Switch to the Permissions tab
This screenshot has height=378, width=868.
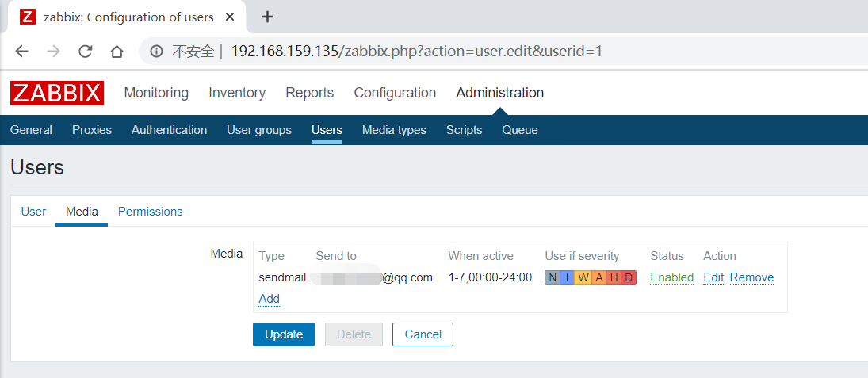click(x=150, y=212)
